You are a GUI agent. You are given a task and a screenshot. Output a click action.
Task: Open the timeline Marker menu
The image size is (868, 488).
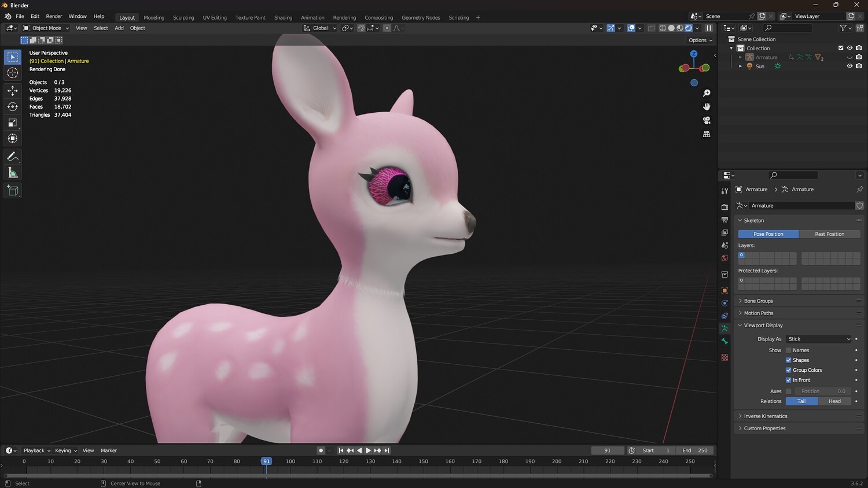[x=109, y=450]
